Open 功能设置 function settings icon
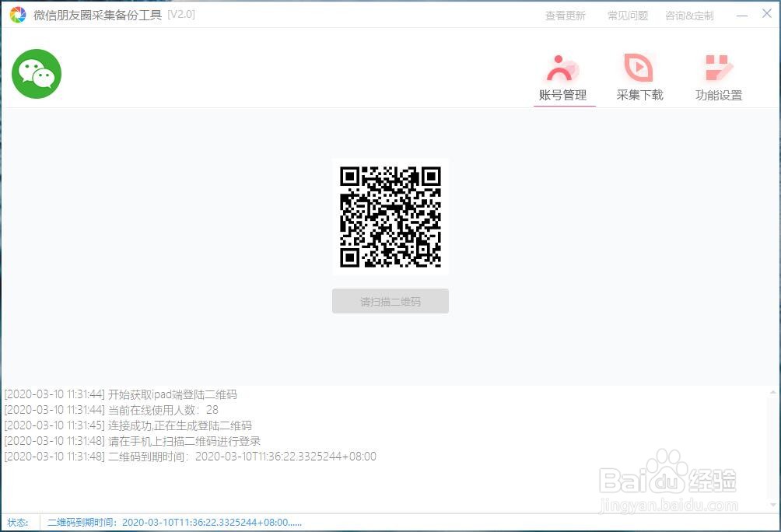This screenshot has height=532, width=781. (718, 68)
